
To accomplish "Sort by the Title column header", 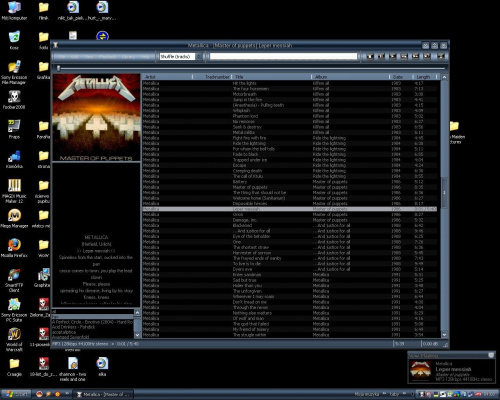I will pos(272,77).
